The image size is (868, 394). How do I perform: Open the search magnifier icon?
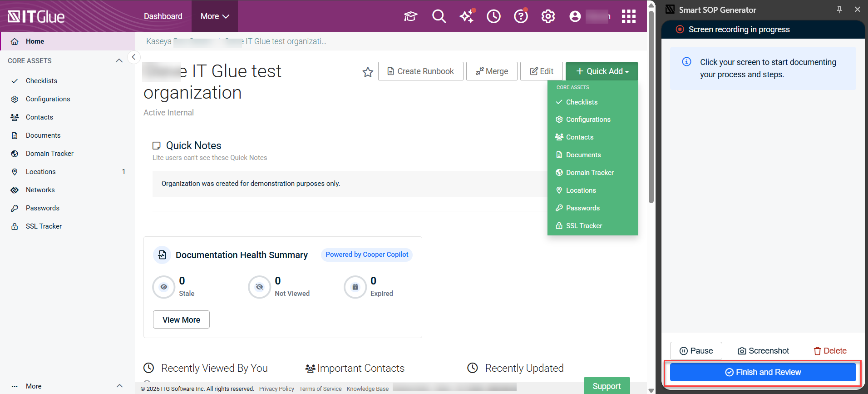click(439, 16)
